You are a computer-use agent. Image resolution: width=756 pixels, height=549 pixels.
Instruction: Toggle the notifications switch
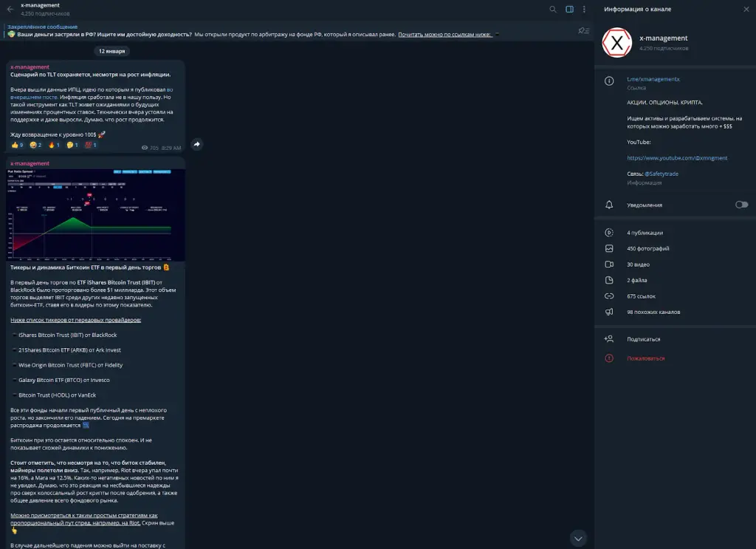tap(741, 205)
